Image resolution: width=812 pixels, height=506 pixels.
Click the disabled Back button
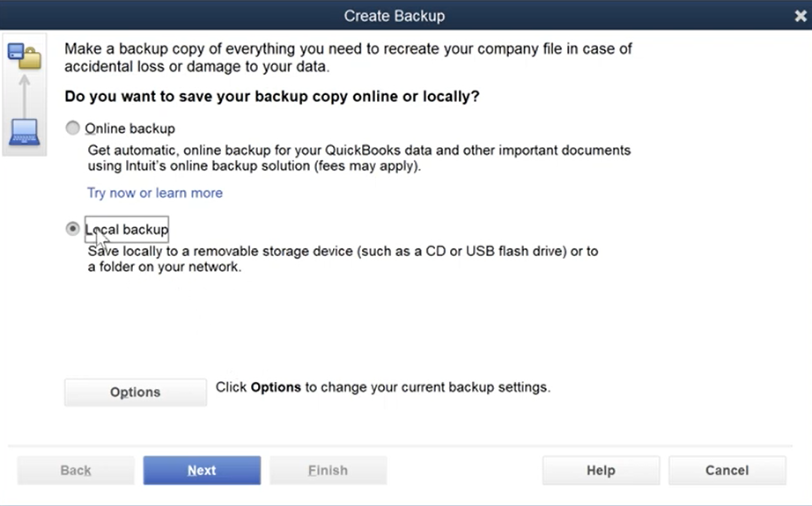click(x=76, y=470)
